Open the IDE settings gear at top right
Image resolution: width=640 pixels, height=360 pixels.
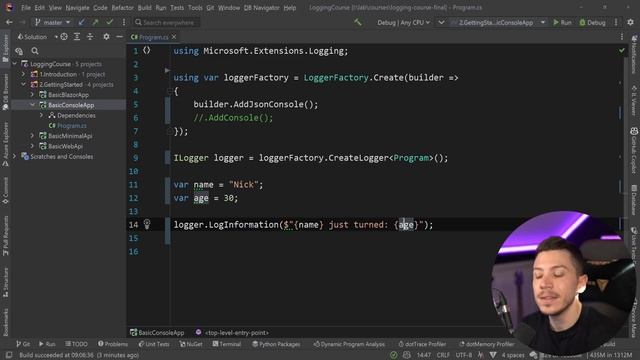point(631,22)
